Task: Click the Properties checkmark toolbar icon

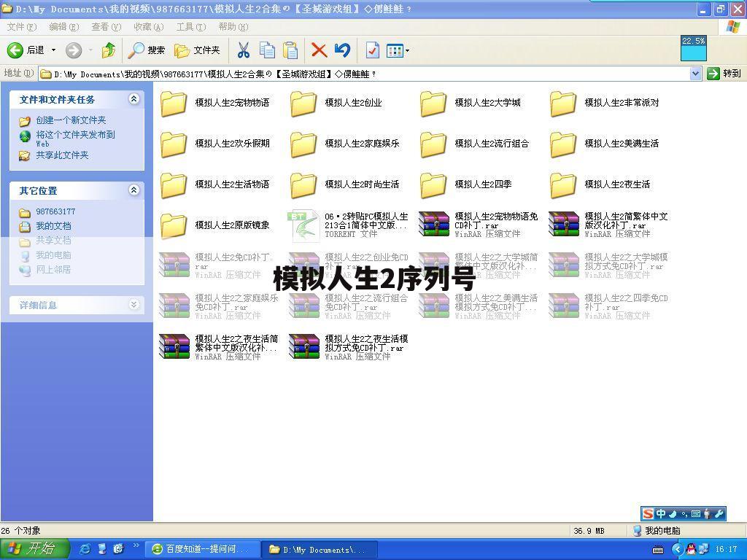Action: [372, 50]
